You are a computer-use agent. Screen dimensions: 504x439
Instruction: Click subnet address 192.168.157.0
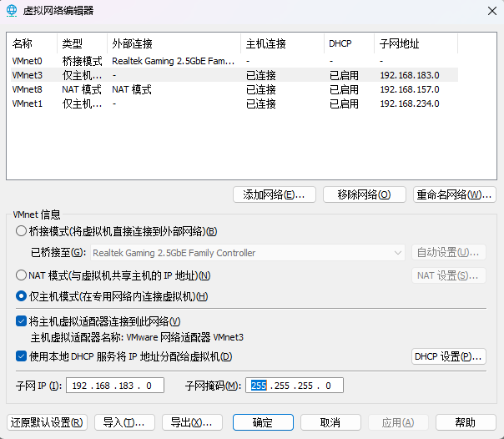[x=410, y=89]
